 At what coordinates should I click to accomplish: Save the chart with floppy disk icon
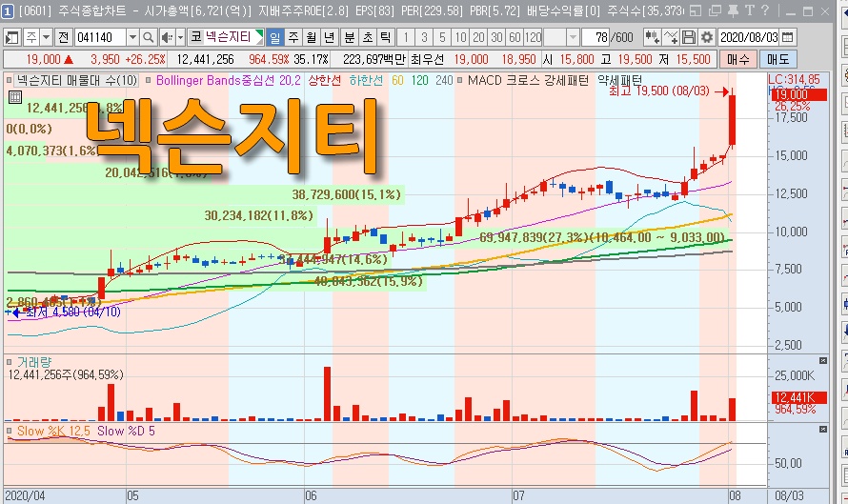689,37
